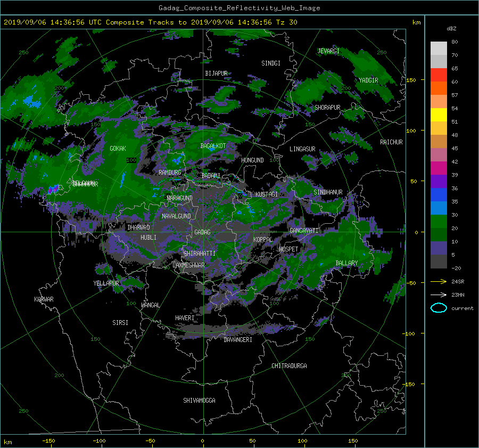This screenshot has height=448, width=479.
Task: Pick the magenta 39-42 dBZ legend swatch
Action: (x=439, y=168)
